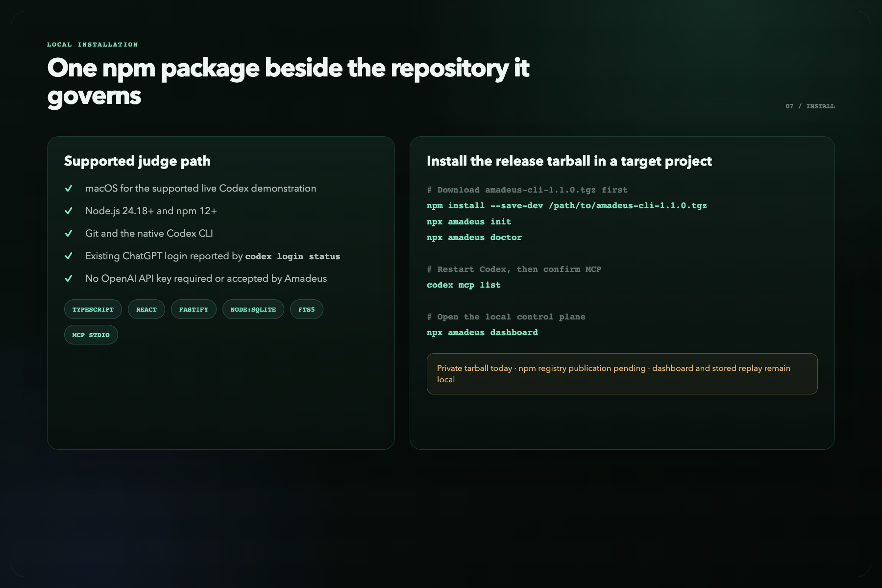Image resolution: width=882 pixels, height=588 pixels.
Task: Click the 07 / INSTALL slide indicator
Action: coord(810,106)
